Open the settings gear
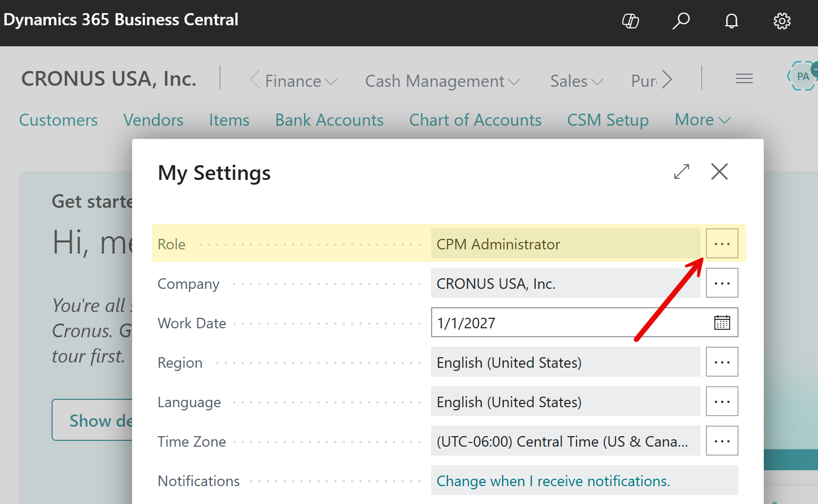 tap(782, 21)
